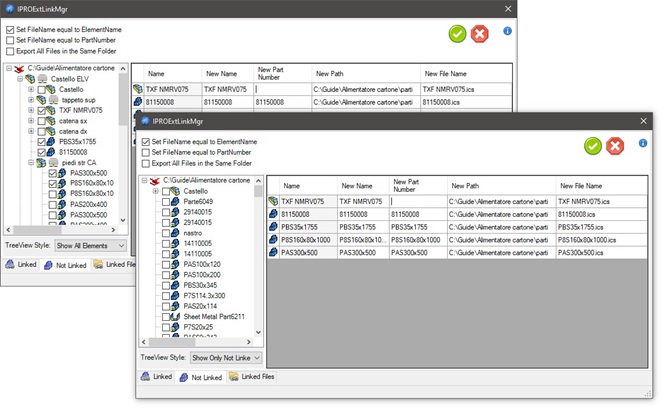
Task: Collapse piedi str CA node in back tree
Action: (31, 163)
